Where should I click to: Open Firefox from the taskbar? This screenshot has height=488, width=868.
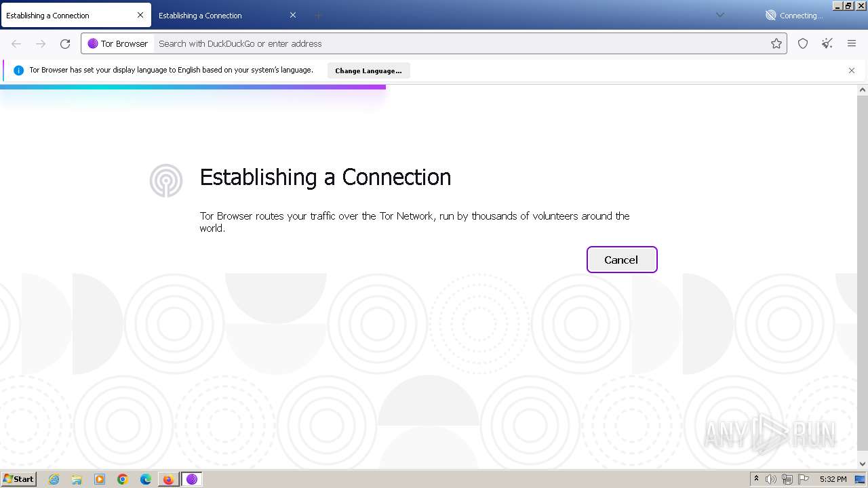pyautogui.click(x=168, y=479)
